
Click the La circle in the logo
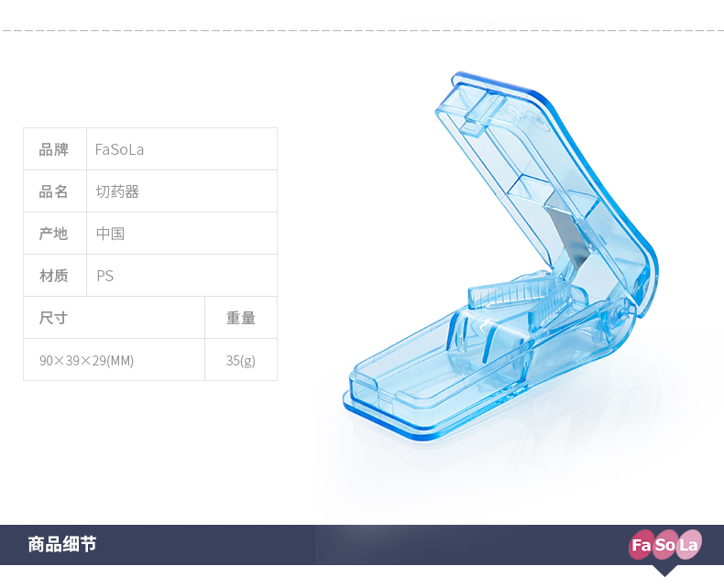tap(688, 545)
